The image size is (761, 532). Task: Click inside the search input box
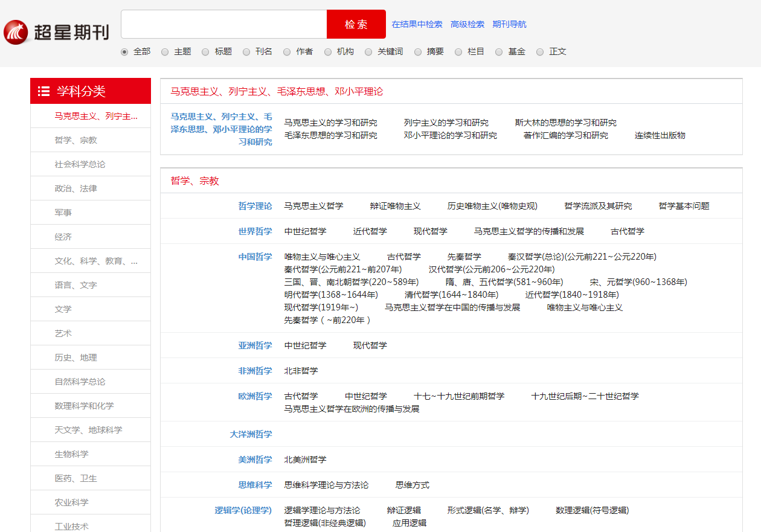pos(223,24)
